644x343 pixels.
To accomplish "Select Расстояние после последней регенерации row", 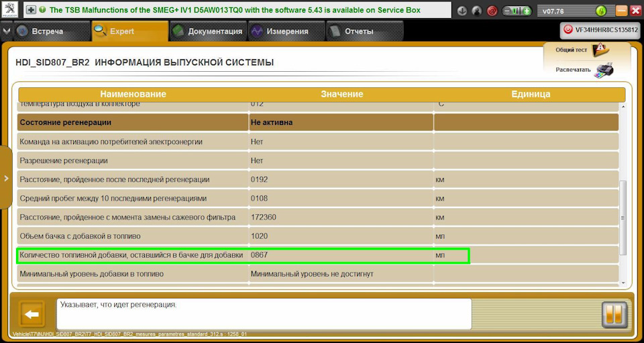I will tap(318, 179).
